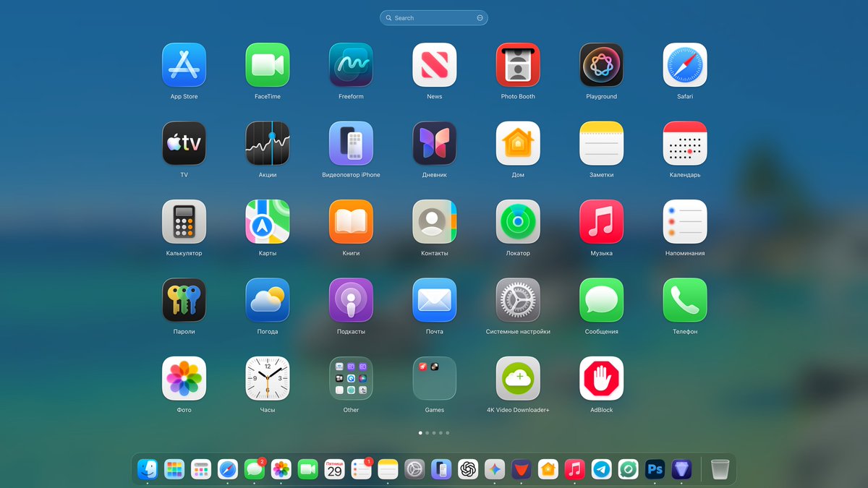Launch Telegram from the Dock

point(601,469)
